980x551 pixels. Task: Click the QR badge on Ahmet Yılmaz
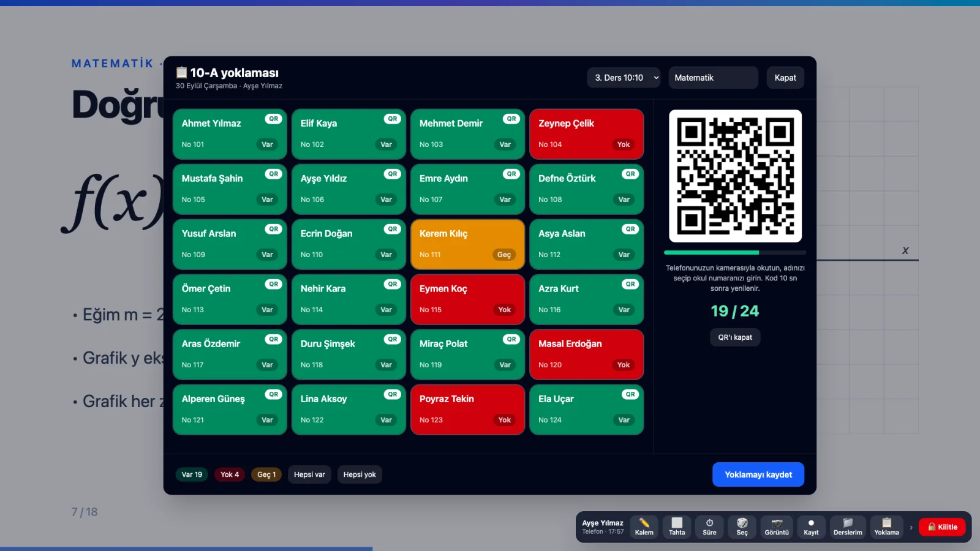pos(273,119)
